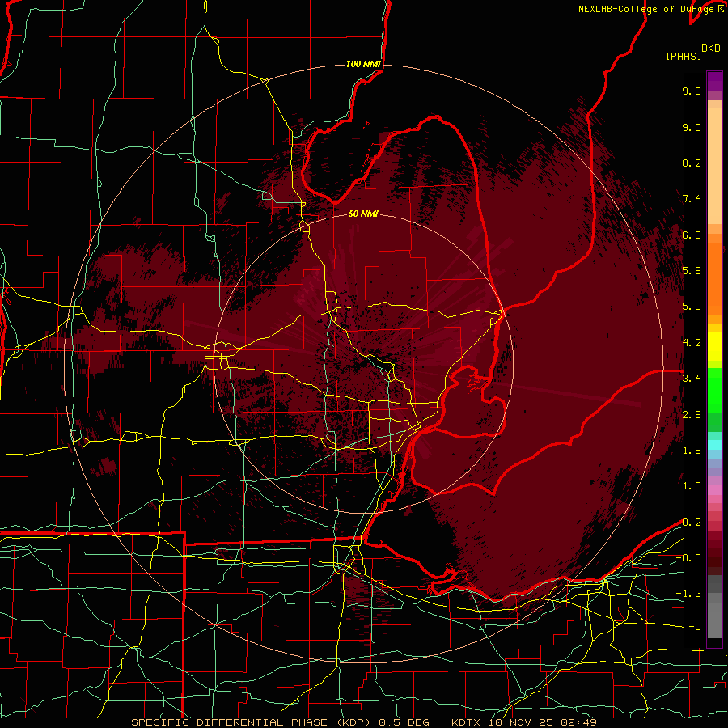Pick the pink color bar segment
Image resolution: width=728 pixels, height=728 pixels.
[x=714, y=490]
